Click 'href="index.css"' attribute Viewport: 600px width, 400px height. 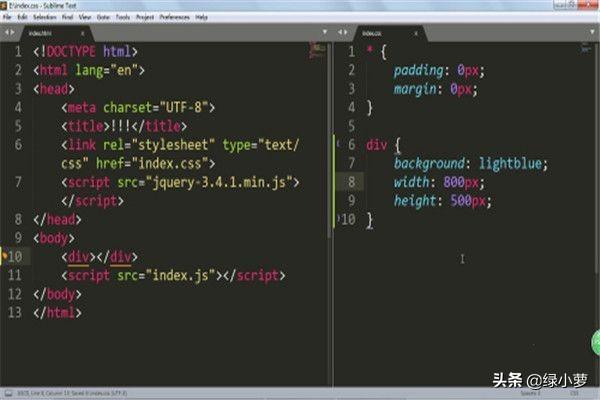(152, 164)
